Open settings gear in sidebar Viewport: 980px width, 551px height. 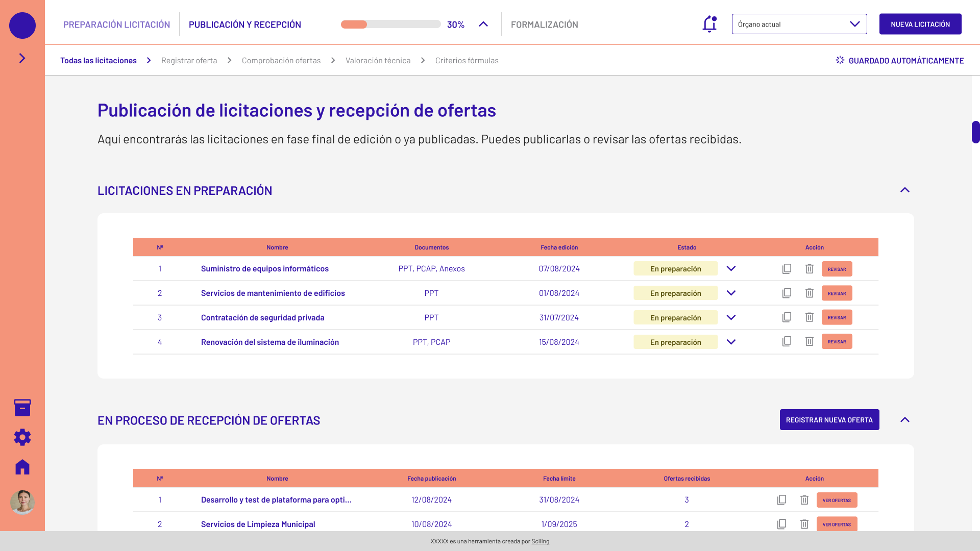coord(22,437)
